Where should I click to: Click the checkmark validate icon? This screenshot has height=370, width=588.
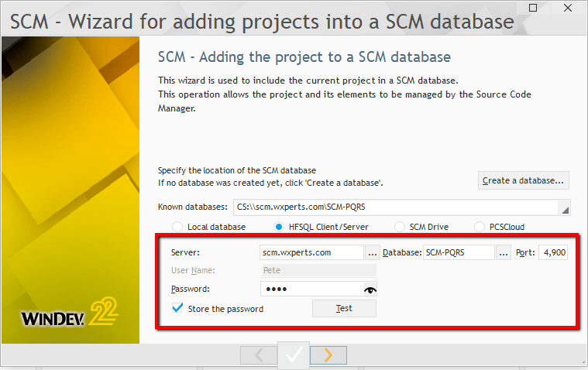tap(294, 355)
